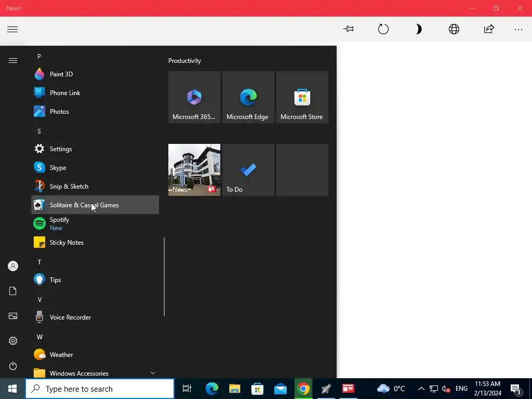Jump to apps by letter P header

[39, 56]
